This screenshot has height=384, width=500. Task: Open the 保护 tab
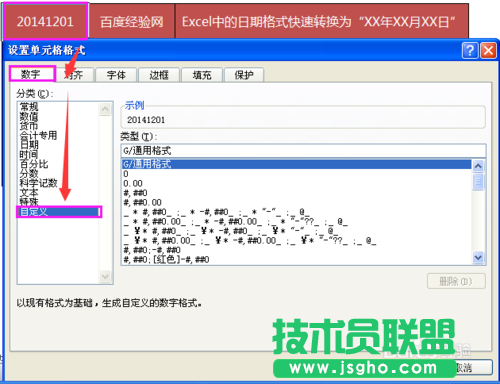pos(244,75)
